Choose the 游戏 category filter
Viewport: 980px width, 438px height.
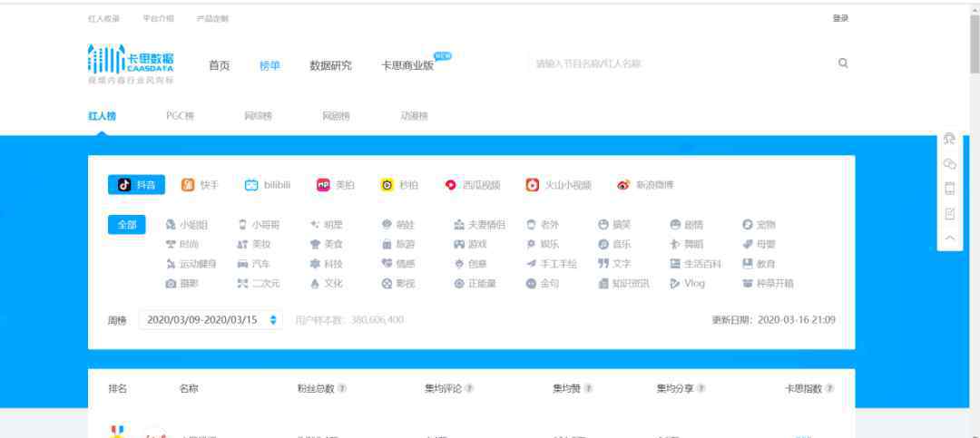tap(470, 244)
